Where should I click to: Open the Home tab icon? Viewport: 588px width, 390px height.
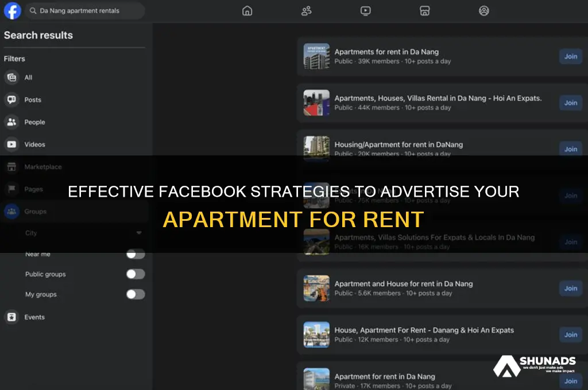pos(247,11)
